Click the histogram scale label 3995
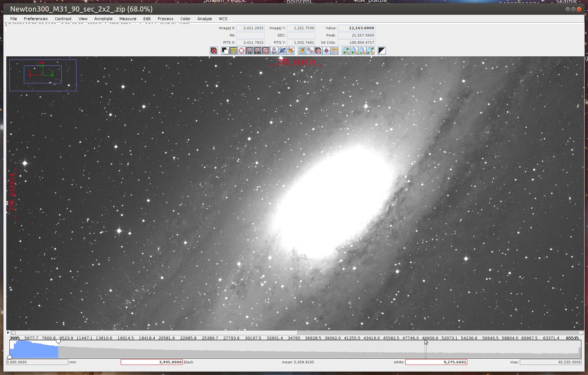The height and width of the screenshot is (375, 588). pyautogui.click(x=14, y=338)
